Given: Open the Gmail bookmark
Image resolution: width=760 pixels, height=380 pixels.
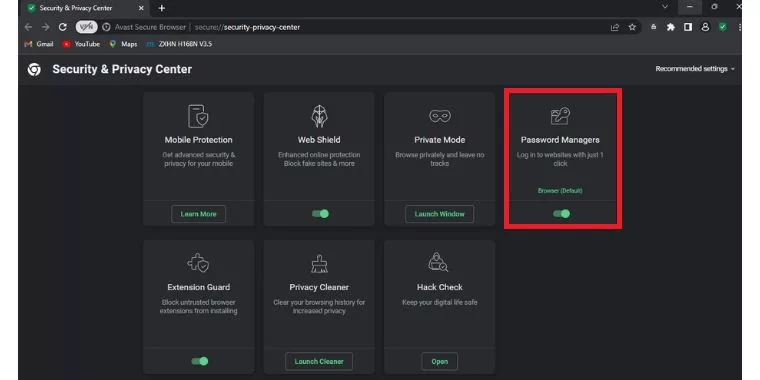Looking at the screenshot, I should click(39, 44).
